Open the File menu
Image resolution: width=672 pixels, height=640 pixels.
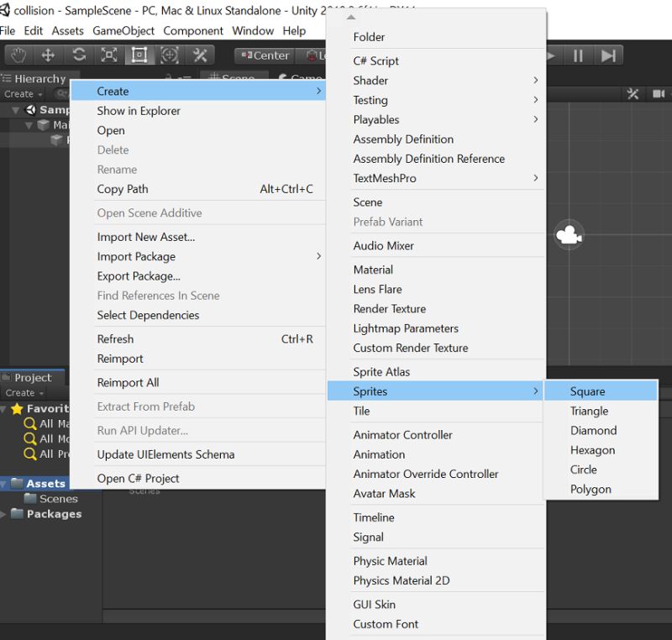point(8,31)
